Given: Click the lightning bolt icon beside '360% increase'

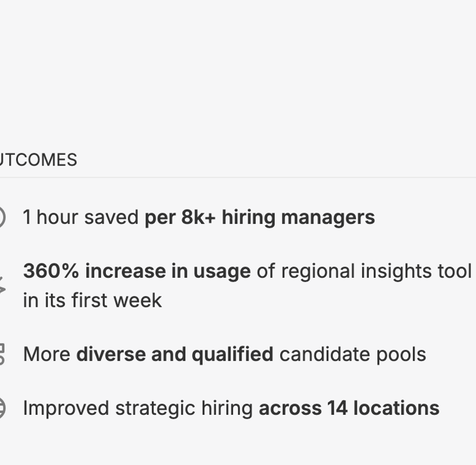Looking at the screenshot, I should [x=2, y=285].
